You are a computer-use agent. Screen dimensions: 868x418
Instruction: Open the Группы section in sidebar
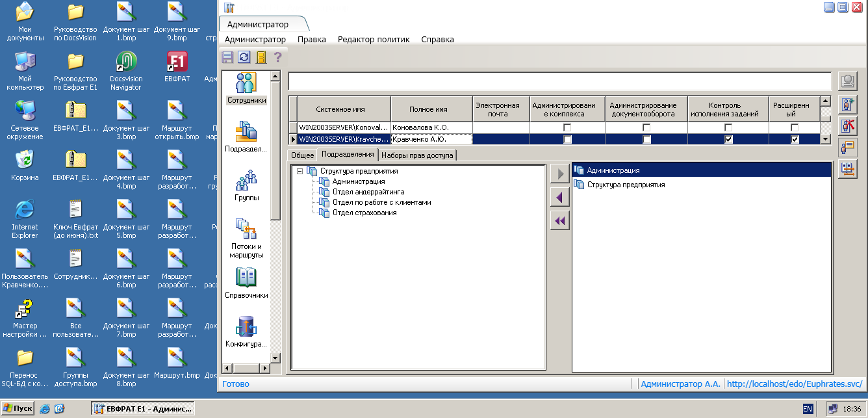coord(246,185)
